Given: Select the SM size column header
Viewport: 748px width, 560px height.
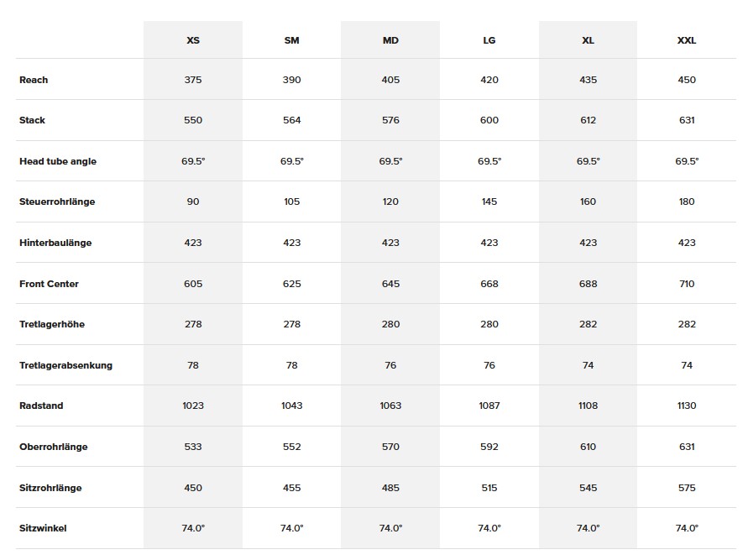Looking at the screenshot, I should click(x=291, y=40).
